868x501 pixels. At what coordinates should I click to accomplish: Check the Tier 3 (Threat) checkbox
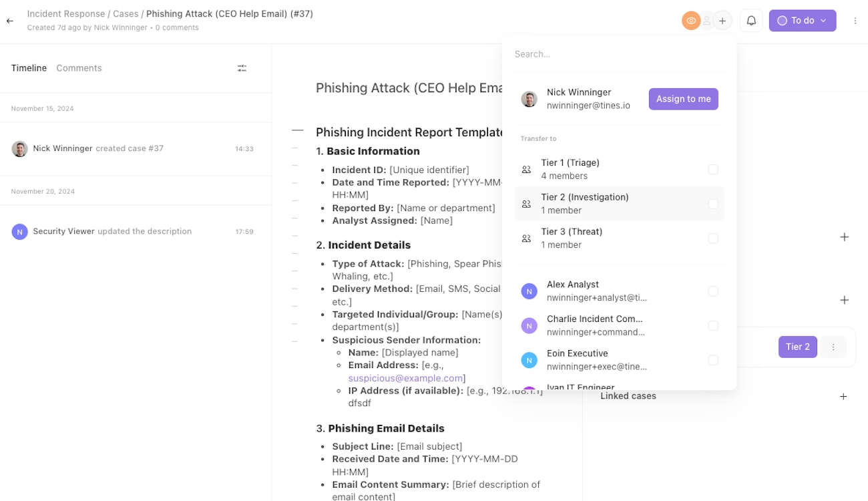[713, 238]
